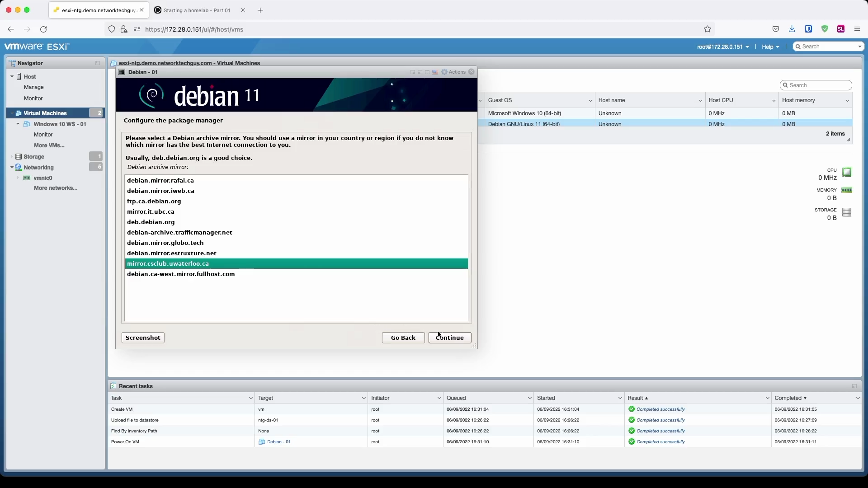868x488 pixels.
Task: Minimize the Navigator panel
Action: [98, 63]
